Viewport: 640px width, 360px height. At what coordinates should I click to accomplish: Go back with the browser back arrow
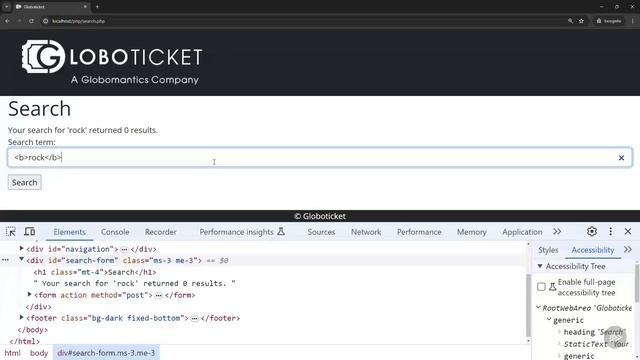7,21
